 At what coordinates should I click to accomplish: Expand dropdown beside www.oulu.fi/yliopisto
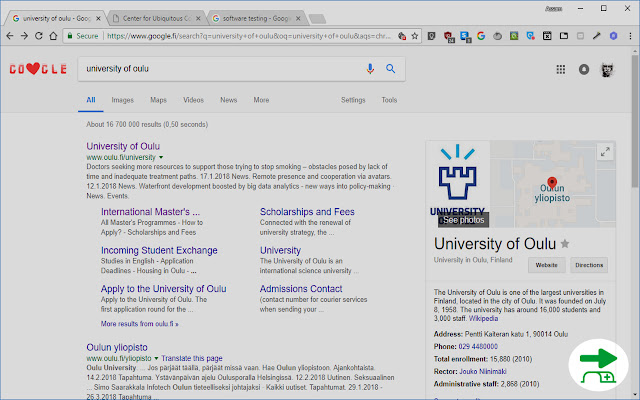156,358
